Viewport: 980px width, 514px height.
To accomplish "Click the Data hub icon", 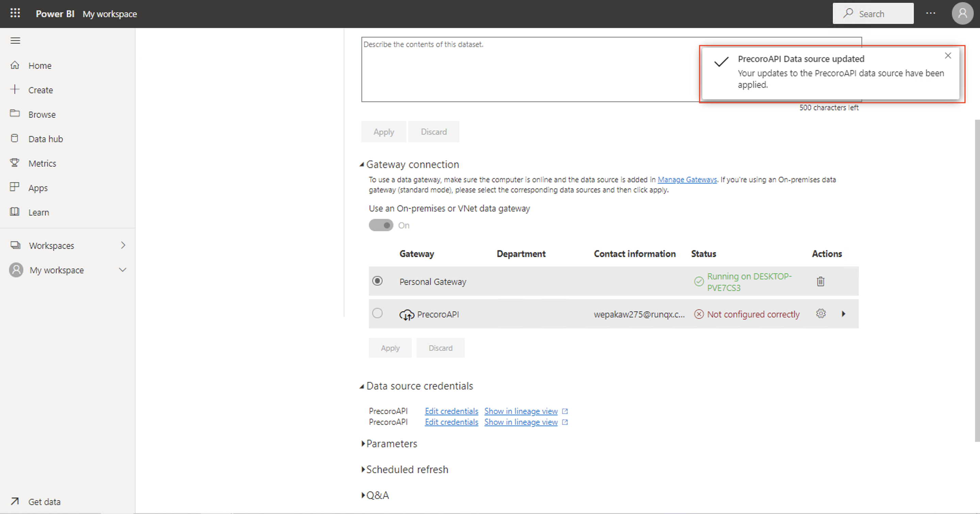I will 15,138.
